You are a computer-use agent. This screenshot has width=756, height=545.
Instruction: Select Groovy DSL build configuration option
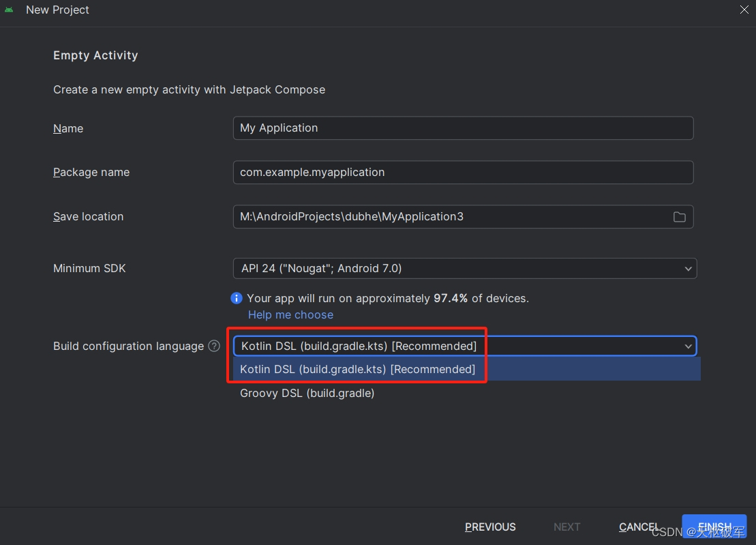(x=307, y=393)
